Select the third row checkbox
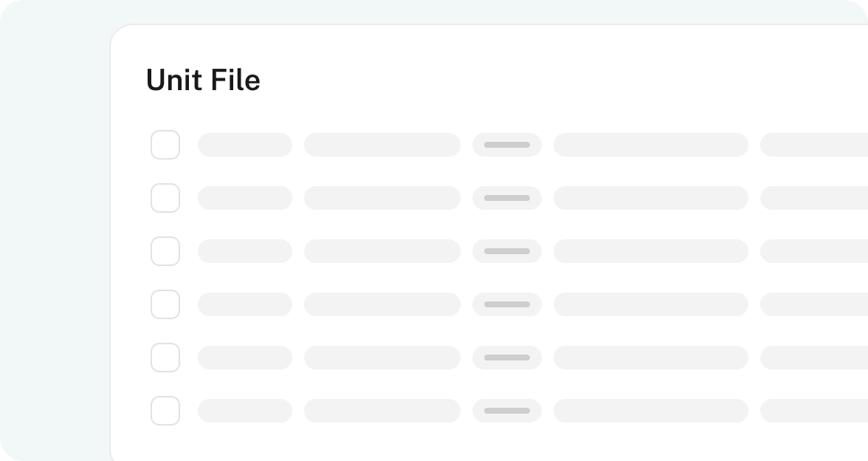The height and width of the screenshot is (461, 868). [165, 251]
